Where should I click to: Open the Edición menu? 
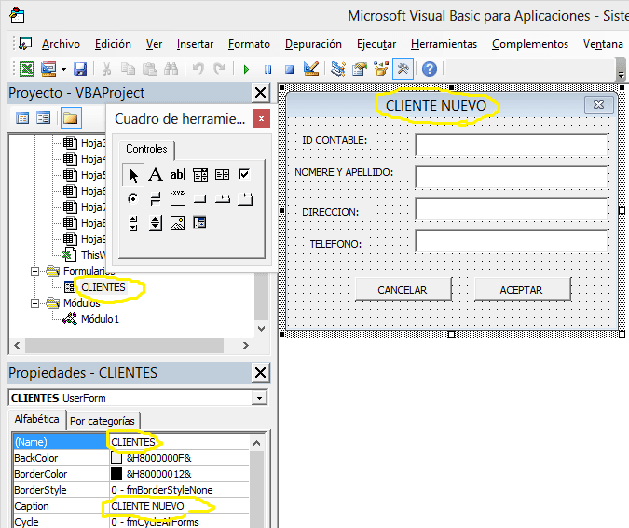113,44
